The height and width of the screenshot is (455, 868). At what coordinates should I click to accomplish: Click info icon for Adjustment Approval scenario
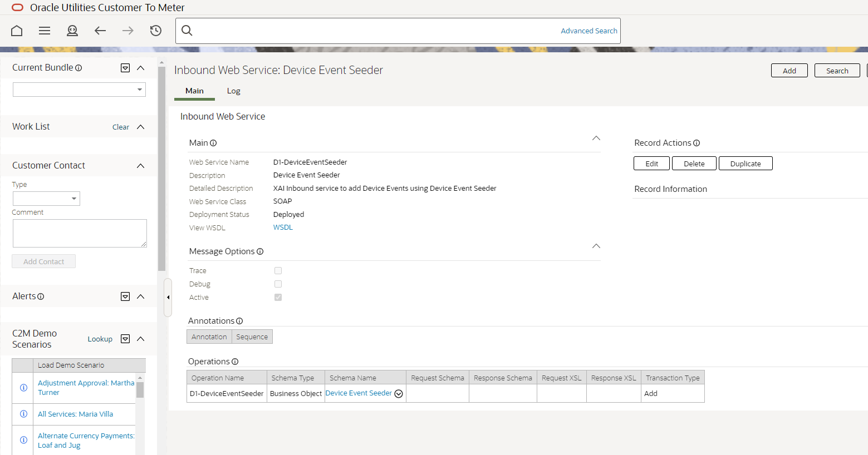point(23,388)
